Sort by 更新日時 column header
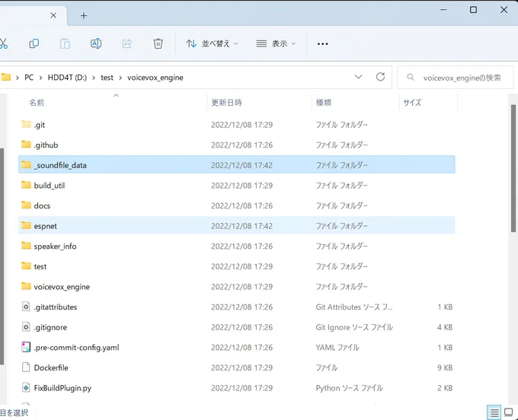The width and height of the screenshot is (518, 420). (227, 103)
